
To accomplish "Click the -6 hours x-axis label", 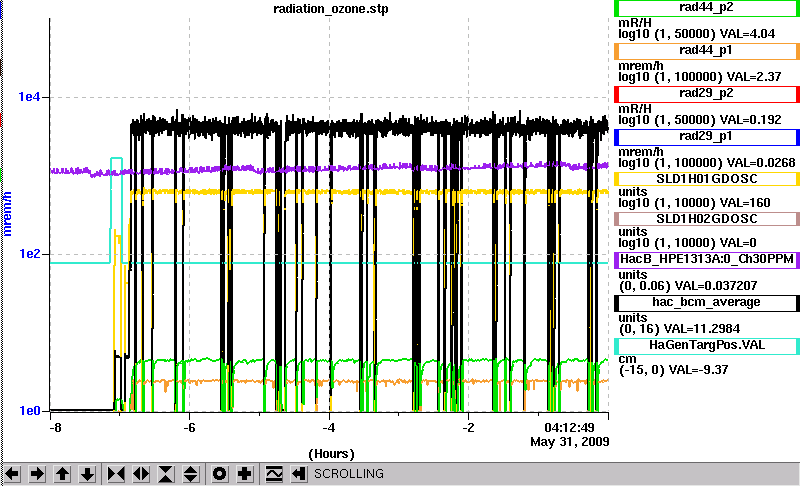I will click(x=189, y=427).
